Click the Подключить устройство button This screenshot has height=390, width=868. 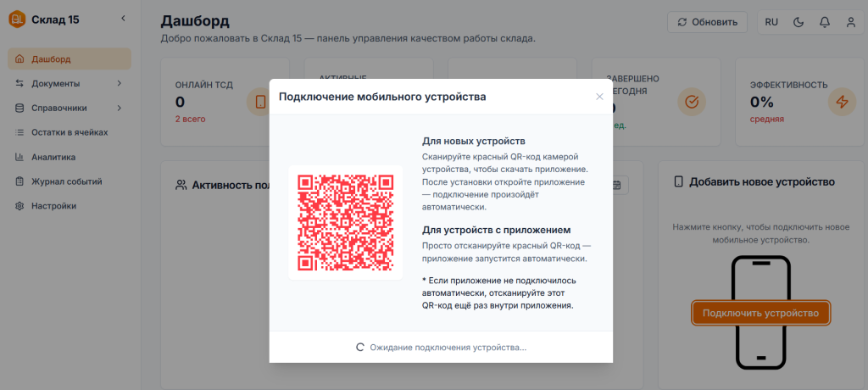pos(760,313)
